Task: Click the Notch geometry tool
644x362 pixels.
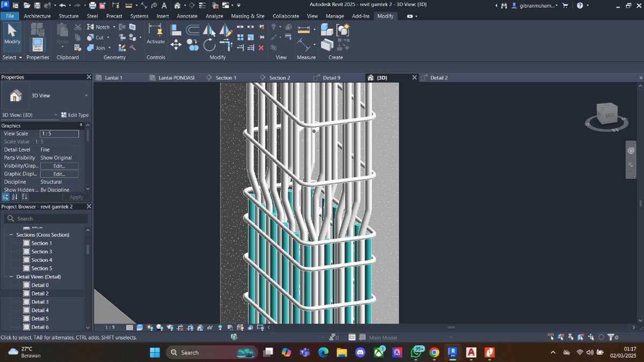Action: coord(98,27)
